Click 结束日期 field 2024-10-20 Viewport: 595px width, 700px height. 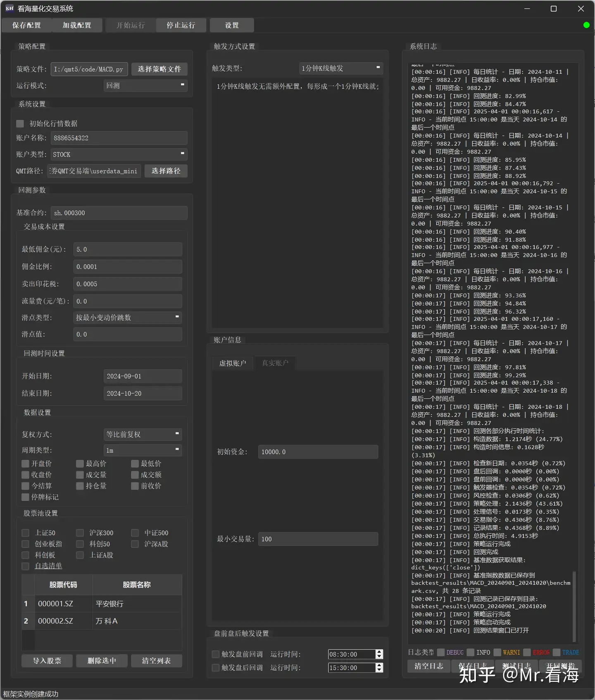143,394
